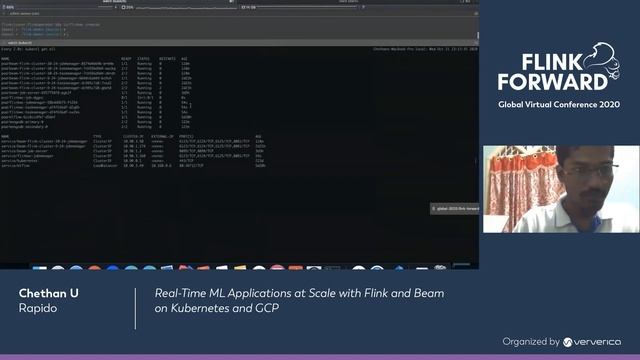The width and height of the screenshot is (640, 360).
Task: Select the pod/mongodb-primary-0 row name
Action: coord(22,122)
